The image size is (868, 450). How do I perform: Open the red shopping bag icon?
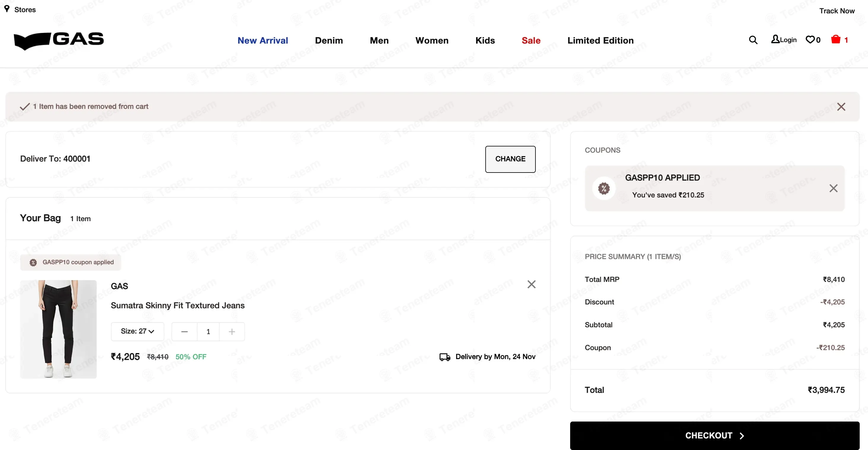point(835,39)
